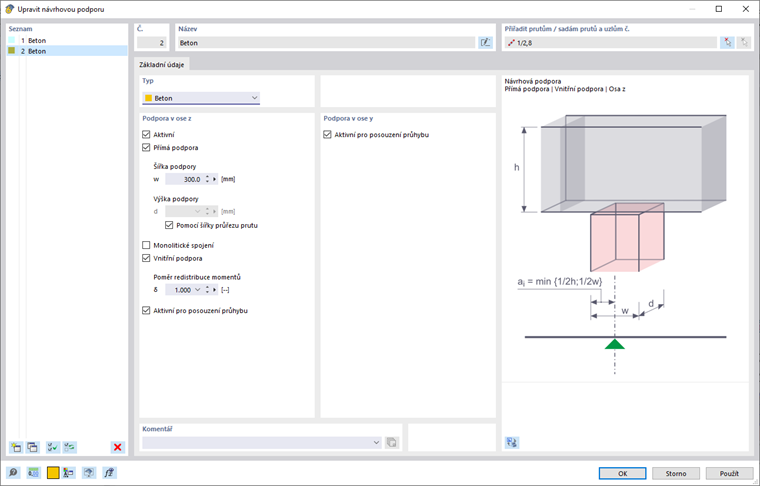Select all items with the checkmarks icon

(x=53, y=447)
